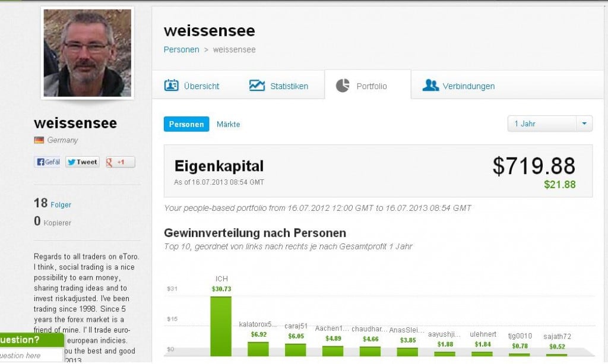Open the Statistiken tab
The width and height of the screenshot is (608, 364).
click(289, 86)
